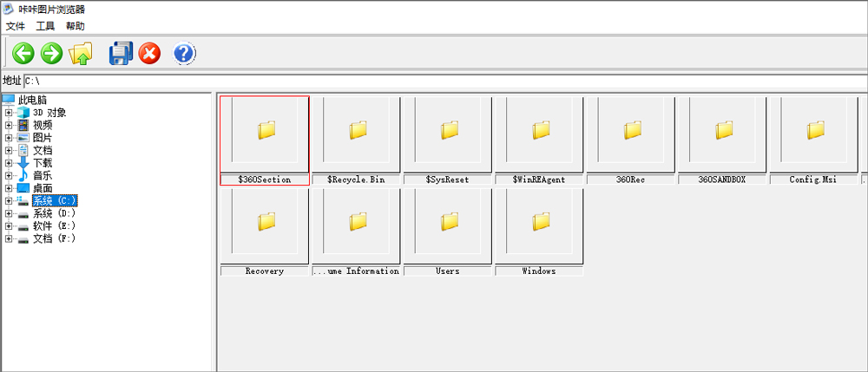Expand the 图片 tree node
Screen dimensions: 868x372
9,138
